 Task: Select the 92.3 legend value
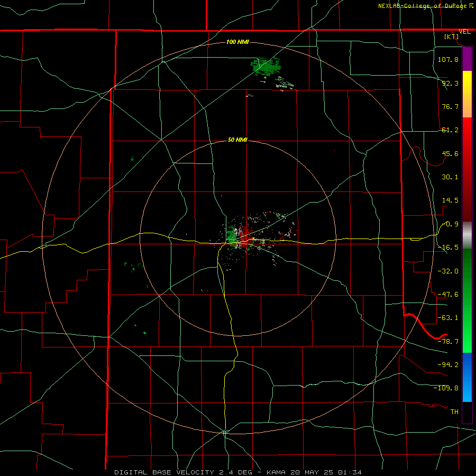tap(450, 83)
